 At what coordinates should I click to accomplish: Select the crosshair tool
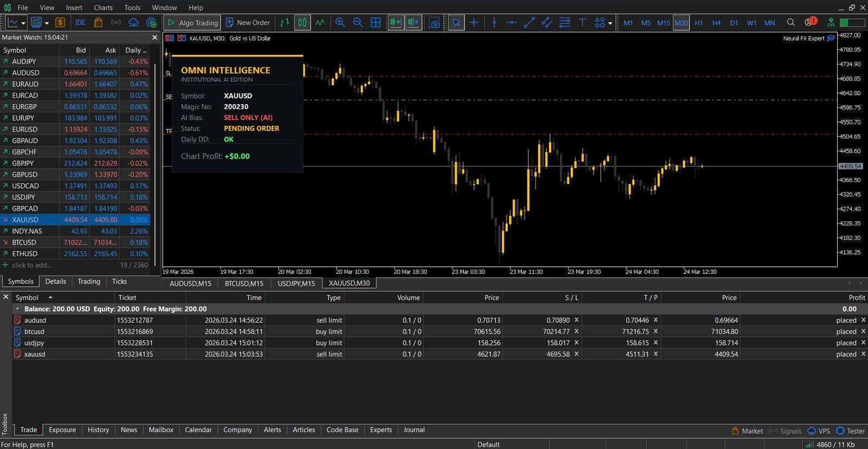474,23
